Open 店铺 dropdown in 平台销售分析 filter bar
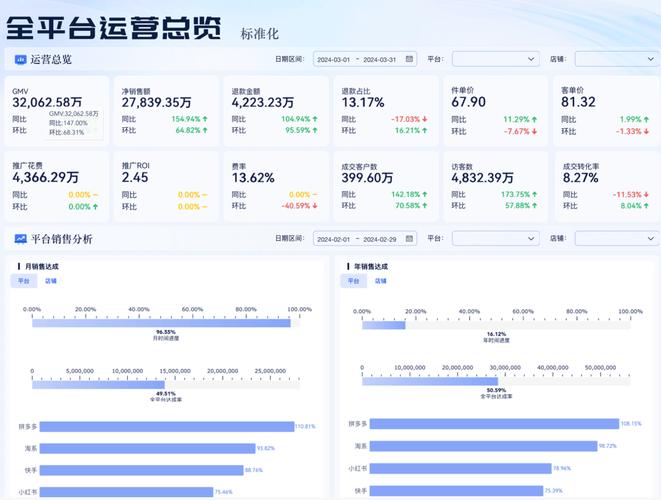Image resolution: width=661 pixels, height=500 pixels. (x=617, y=239)
